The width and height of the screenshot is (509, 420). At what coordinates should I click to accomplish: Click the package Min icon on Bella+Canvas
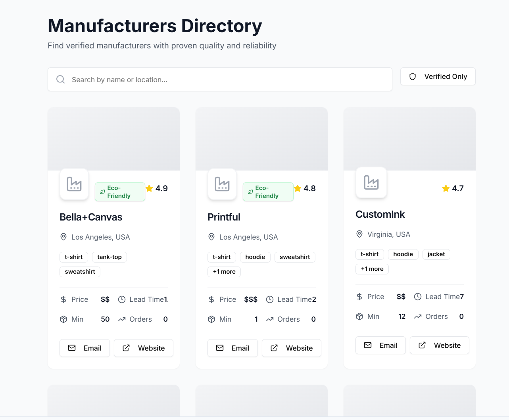(x=63, y=319)
